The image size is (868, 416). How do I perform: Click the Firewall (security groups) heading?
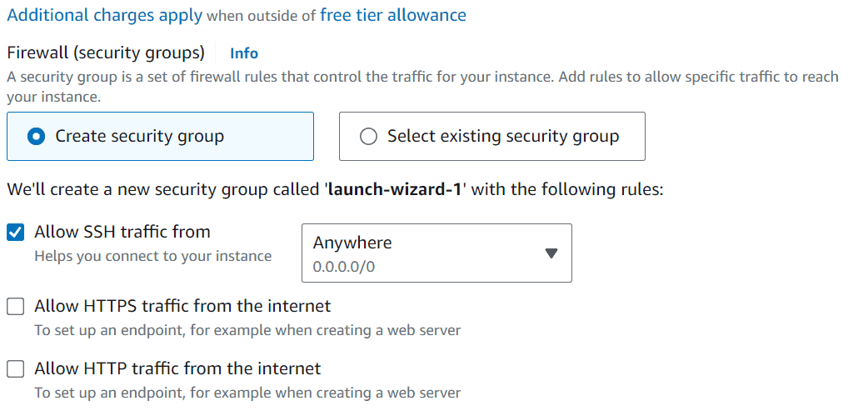coord(106,53)
